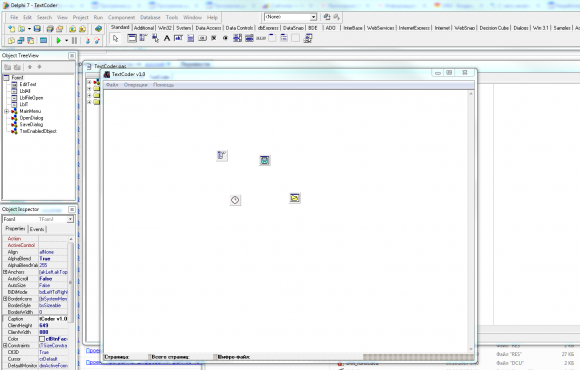Choose the CheckBox component in palette
The width and height of the screenshot is (580, 370).
tap(214, 38)
